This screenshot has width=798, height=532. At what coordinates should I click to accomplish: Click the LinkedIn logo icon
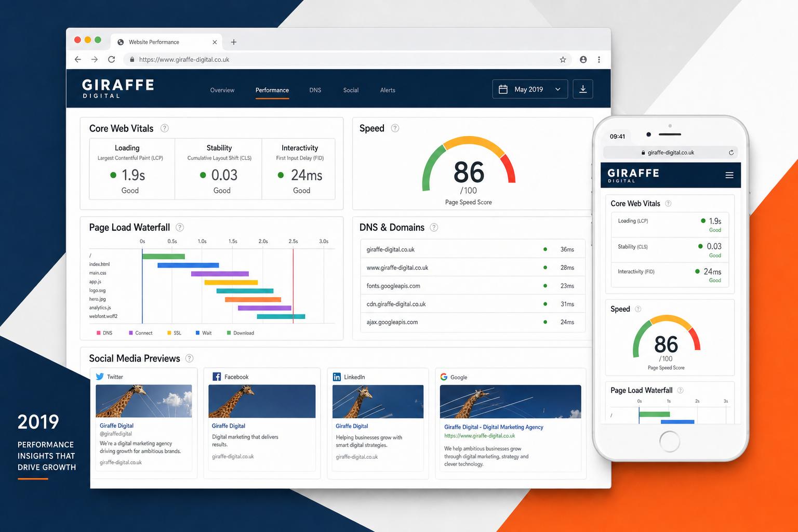tap(337, 377)
